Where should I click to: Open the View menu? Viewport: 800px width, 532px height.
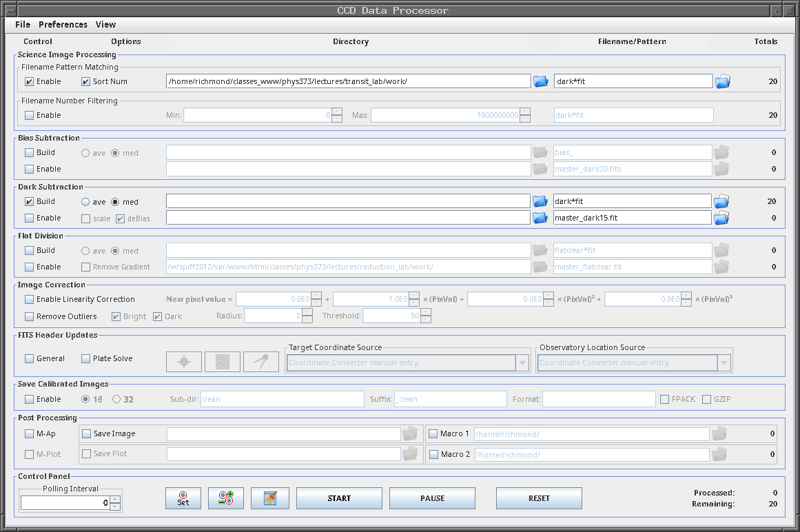[x=105, y=24]
